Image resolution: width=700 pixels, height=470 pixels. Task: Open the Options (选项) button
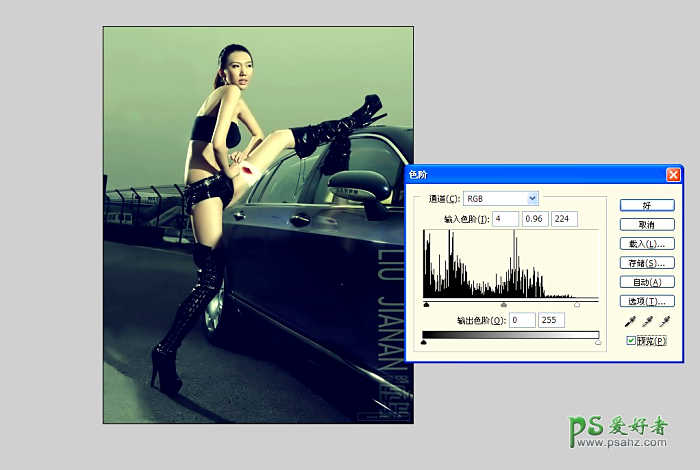[x=646, y=301]
